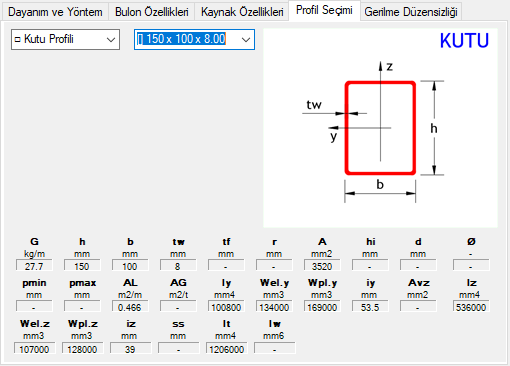The width and height of the screenshot is (510, 366).
Task: Click the empty d field
Action: pos(418,266)
